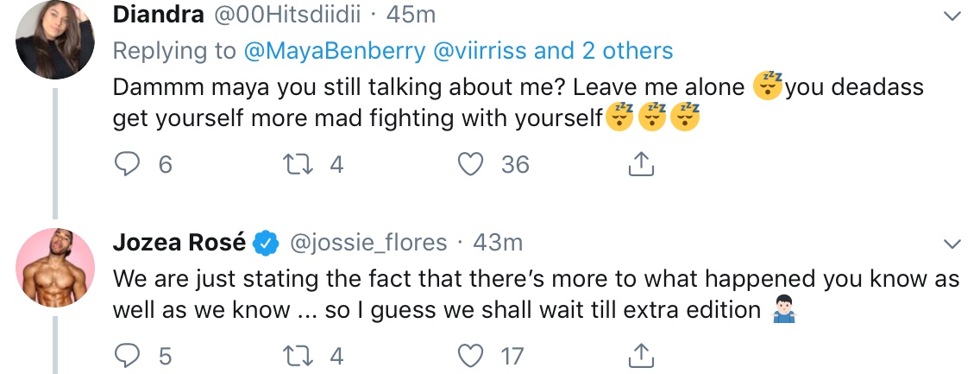Open the verified badge next to Jozea Rosé
The width and height of the screenshot is (980, 374).
pos(266,243)
